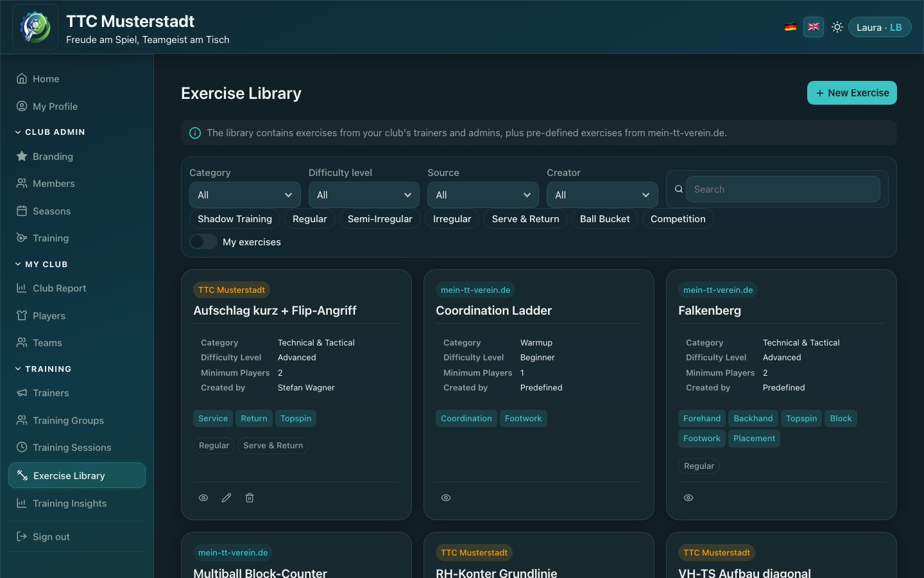
Task: Click the search magnifier icon
Action: [678, 189]
